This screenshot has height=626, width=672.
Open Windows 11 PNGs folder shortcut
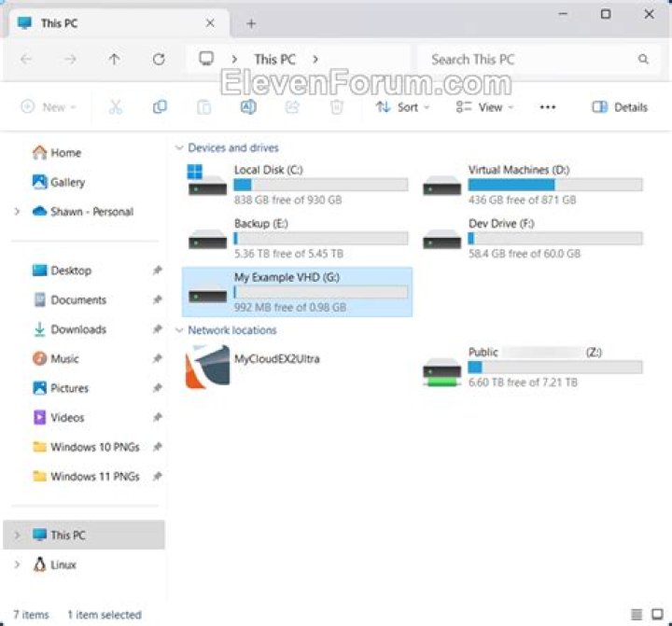86,477
